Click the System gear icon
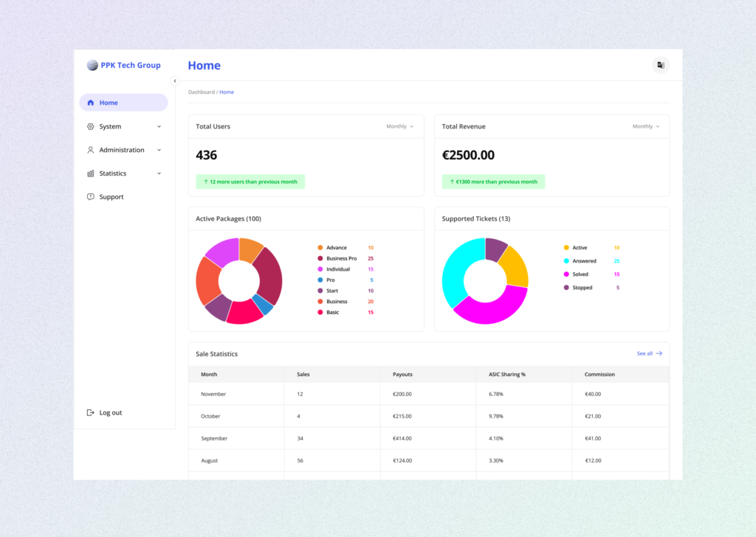 tap(91, 126)
